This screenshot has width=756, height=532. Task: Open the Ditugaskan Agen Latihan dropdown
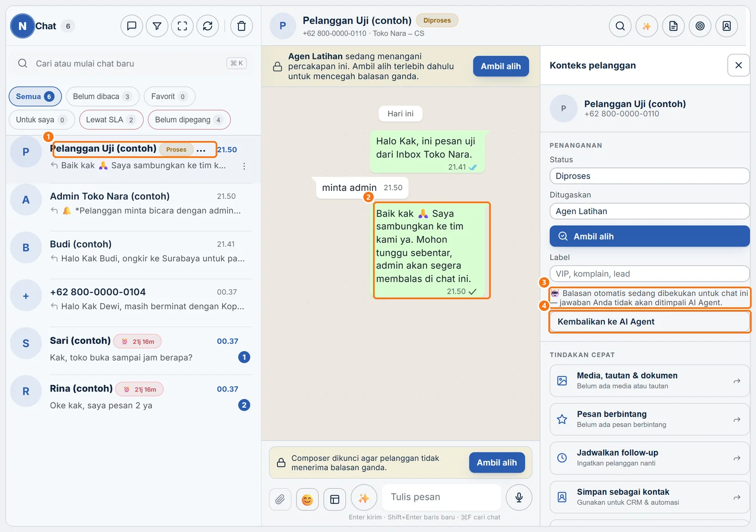(x=649, y=211)
